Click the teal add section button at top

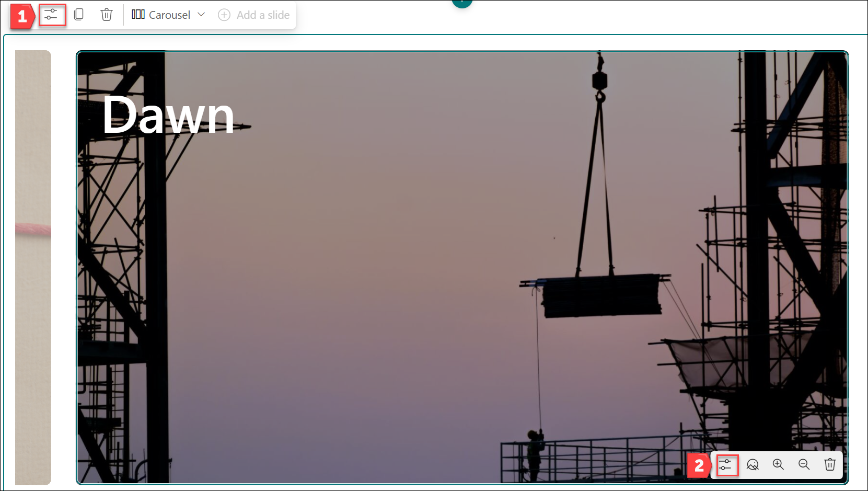click(x=462, y=3)
